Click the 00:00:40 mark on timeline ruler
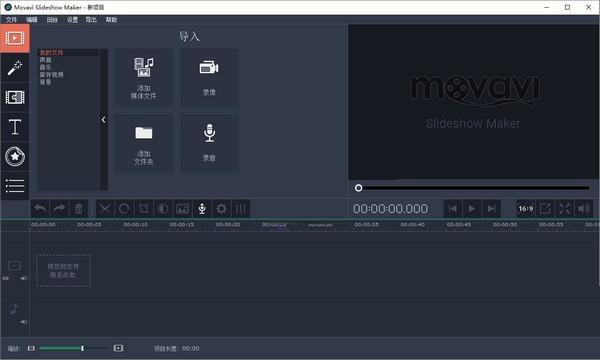600x360 pixels. (x=412, y=225)
